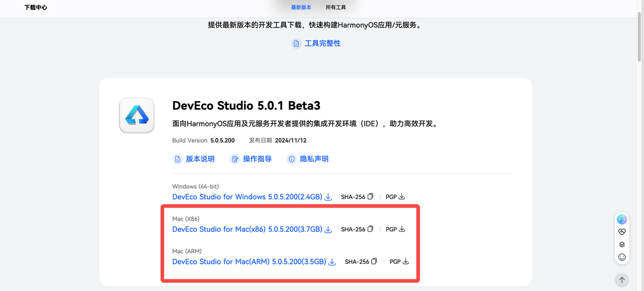Download PGP signature for Mac(ARM)

406,261
